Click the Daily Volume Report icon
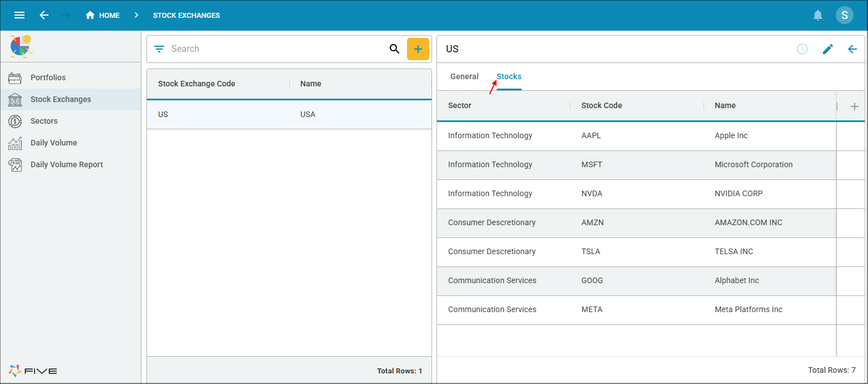Image resolution: width=868 pixels, height=384 pixels. coord(15,164)
